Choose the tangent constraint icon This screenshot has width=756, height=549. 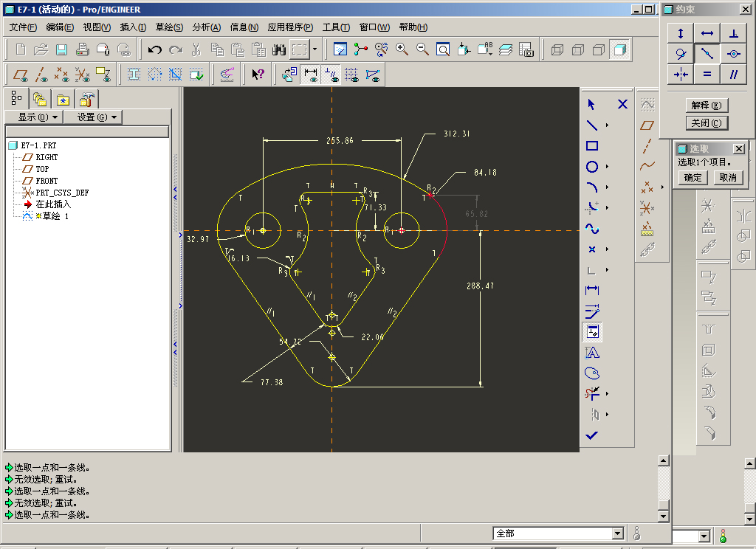point(681,54)
